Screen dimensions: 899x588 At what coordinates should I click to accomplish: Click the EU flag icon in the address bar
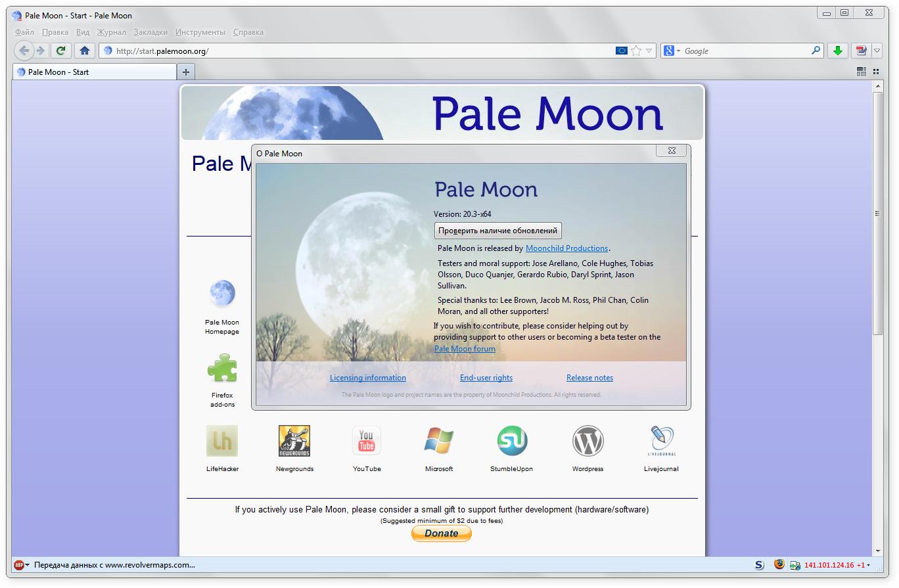click(621, 51)
